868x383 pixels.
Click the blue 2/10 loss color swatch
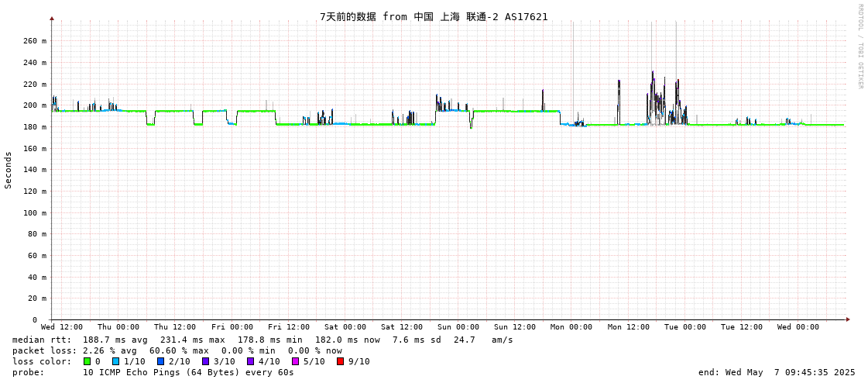[x=160, y=361]
